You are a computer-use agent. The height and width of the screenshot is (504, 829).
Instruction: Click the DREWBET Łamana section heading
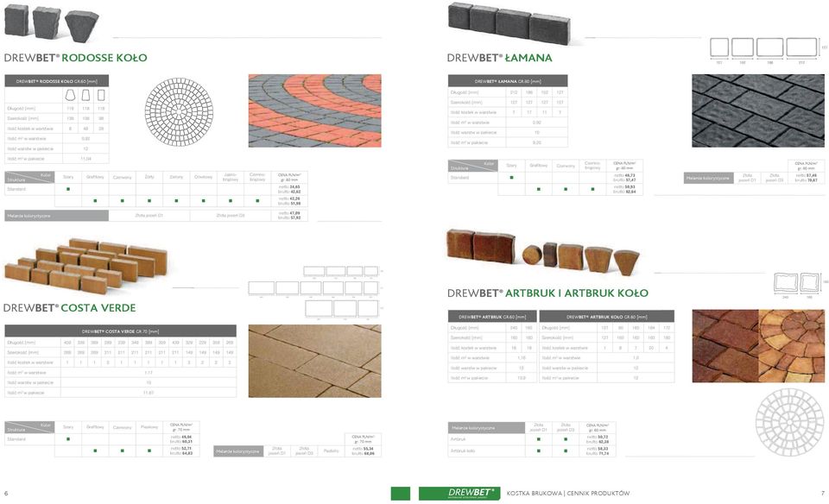[x=500, y=58]
